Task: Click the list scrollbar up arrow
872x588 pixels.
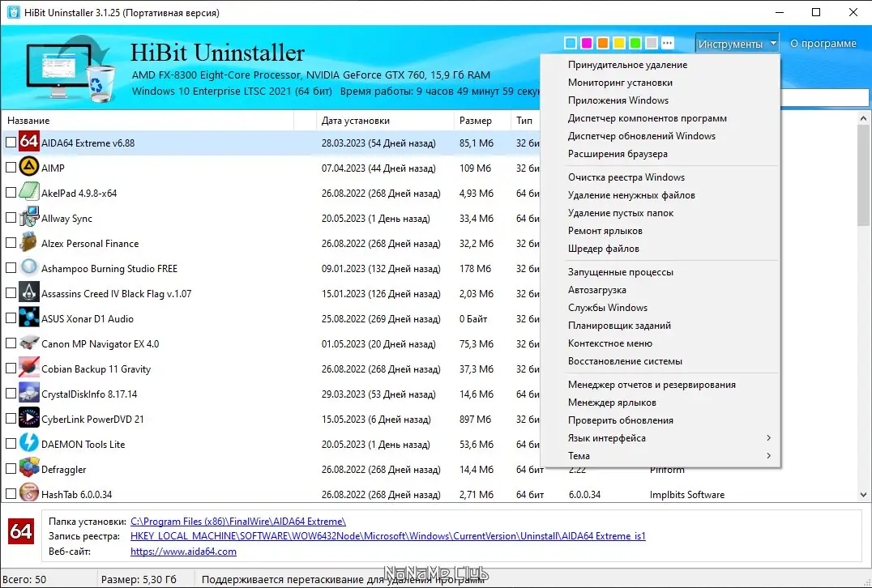Action: point(863,118)
